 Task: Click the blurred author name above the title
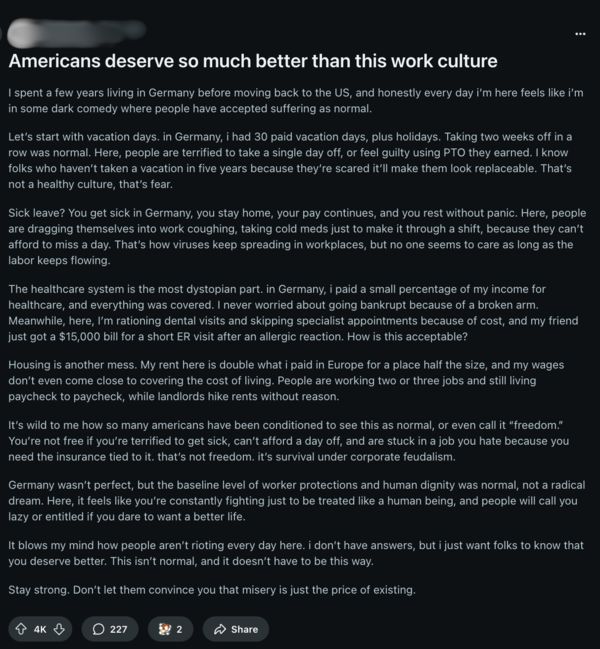pos(62,33)
